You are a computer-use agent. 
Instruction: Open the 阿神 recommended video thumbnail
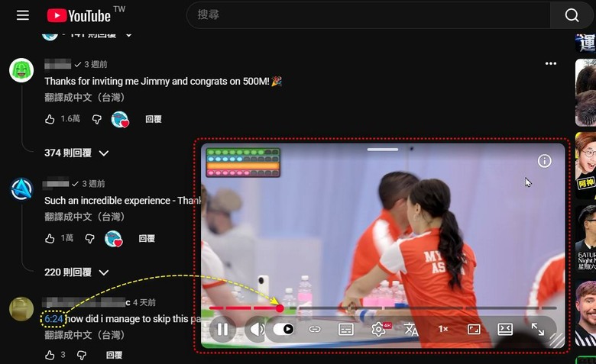pos(585,166)
